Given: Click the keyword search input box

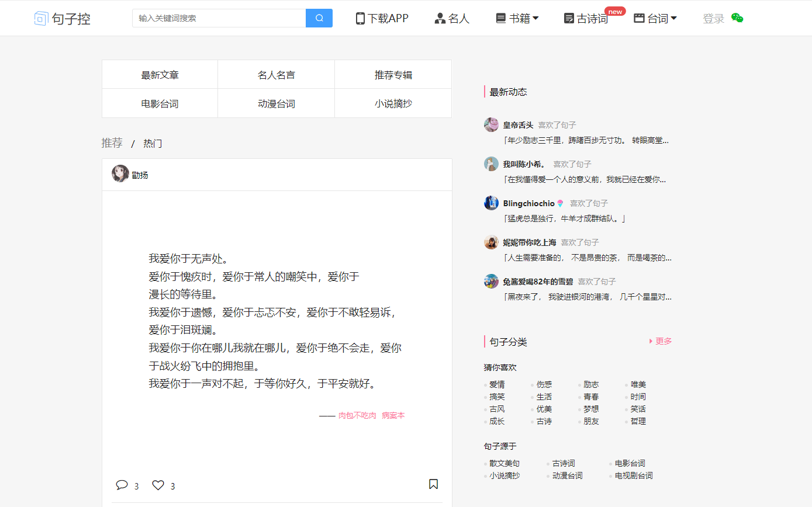Looking at the screenshot, I should [219, 18].
